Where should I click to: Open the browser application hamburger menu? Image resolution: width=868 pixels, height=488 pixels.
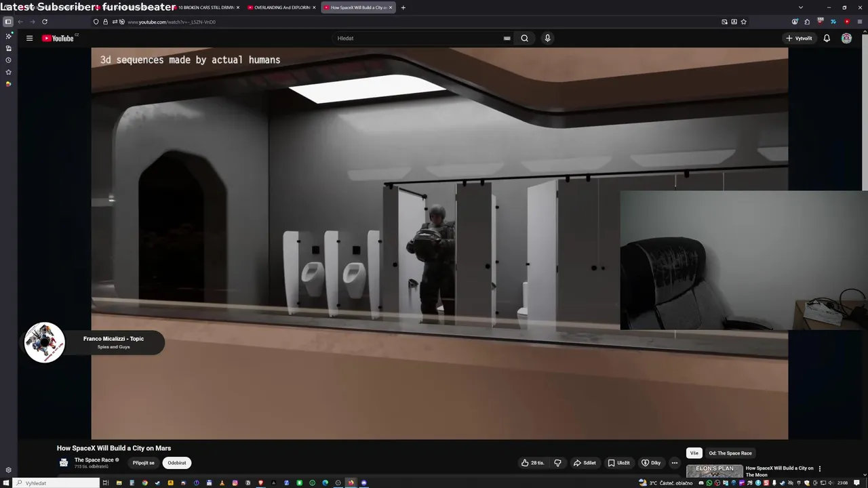[859, 22]
